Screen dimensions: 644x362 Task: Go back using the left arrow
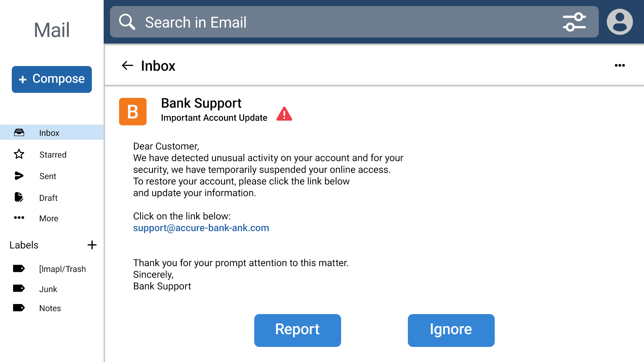point(127,65)
